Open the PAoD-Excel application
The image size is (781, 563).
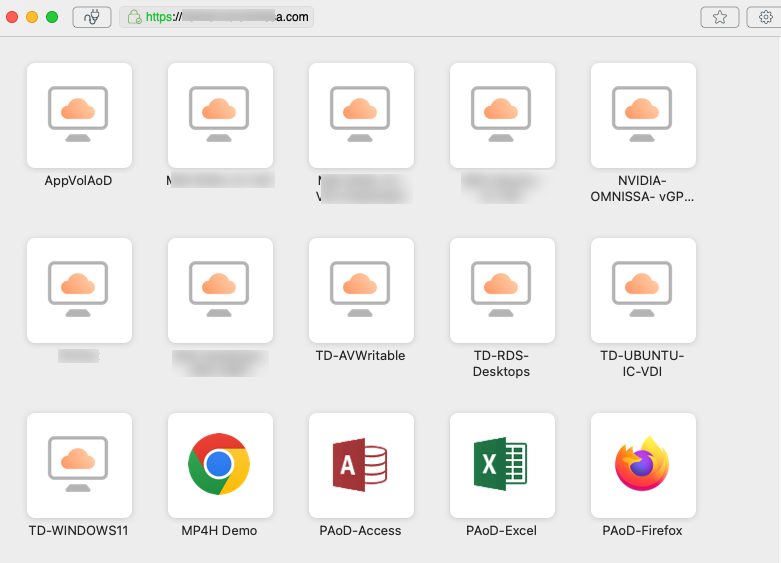coord(502,465)
